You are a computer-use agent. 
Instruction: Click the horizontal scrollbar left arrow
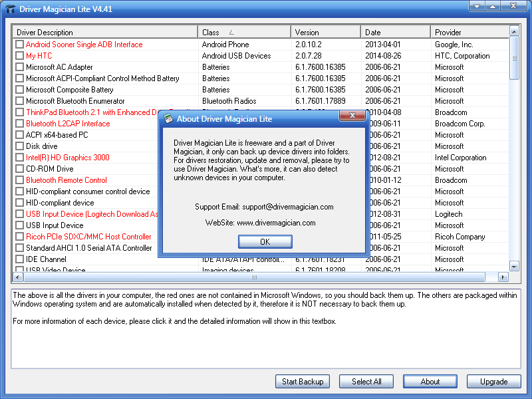18,277
